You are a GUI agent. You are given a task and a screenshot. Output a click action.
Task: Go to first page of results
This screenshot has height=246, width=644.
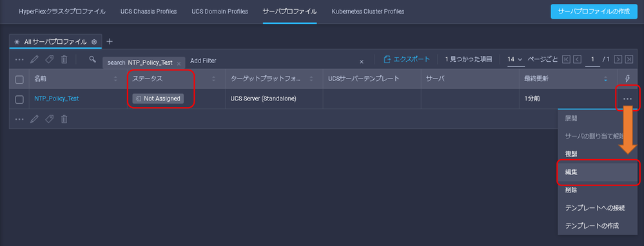tap(566, 59)
